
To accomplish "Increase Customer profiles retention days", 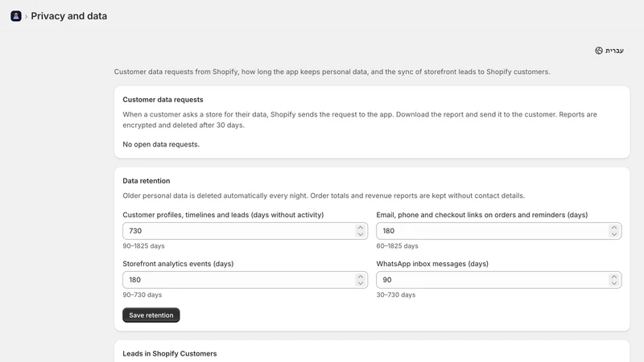I will click(360, 228).
